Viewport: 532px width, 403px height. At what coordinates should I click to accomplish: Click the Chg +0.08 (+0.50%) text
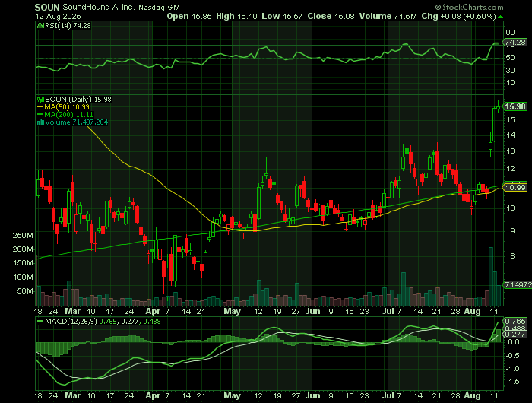(459, 16)
